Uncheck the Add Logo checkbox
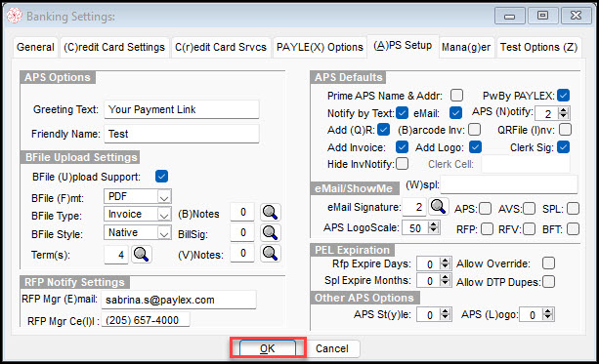Image resolution: width=599 pixels, height=364 pixels. (475, 147)
